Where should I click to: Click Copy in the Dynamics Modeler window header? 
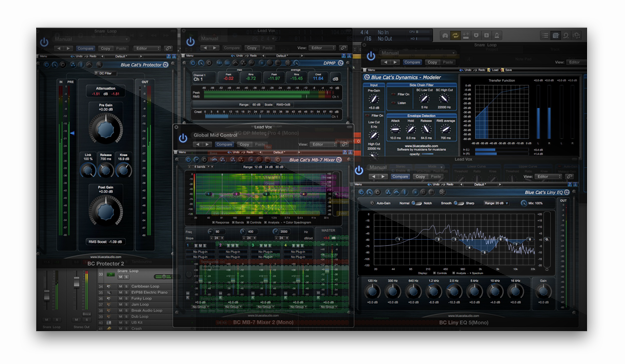pos(432,62)
